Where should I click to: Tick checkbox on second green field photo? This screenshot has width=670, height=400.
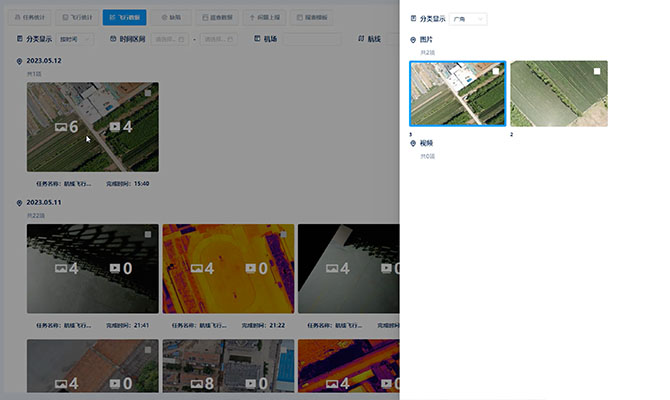point(597,71)
